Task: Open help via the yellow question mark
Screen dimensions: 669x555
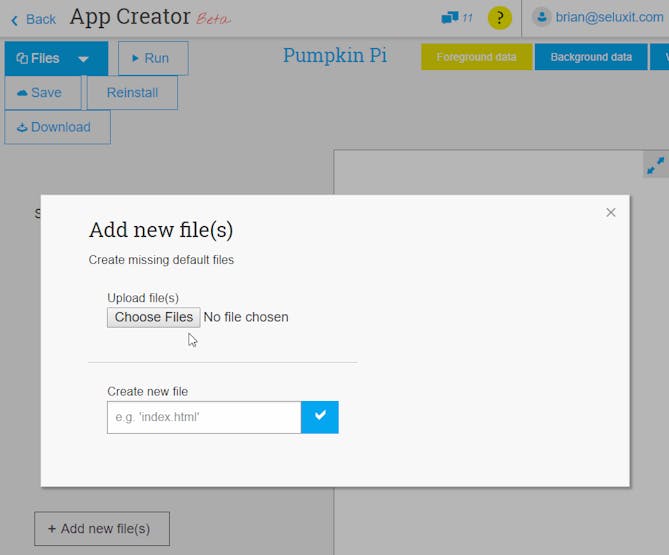Action: (500, 18)
